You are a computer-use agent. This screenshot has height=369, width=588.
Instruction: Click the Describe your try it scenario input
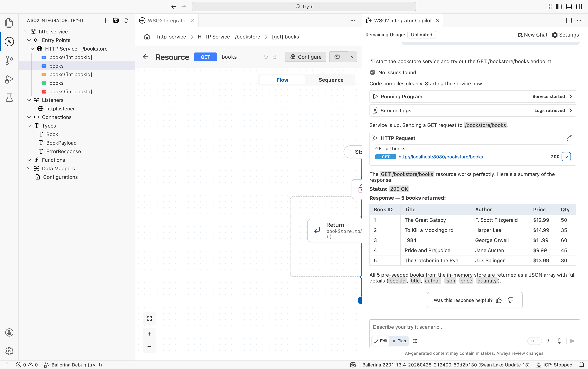pos(474,327)
